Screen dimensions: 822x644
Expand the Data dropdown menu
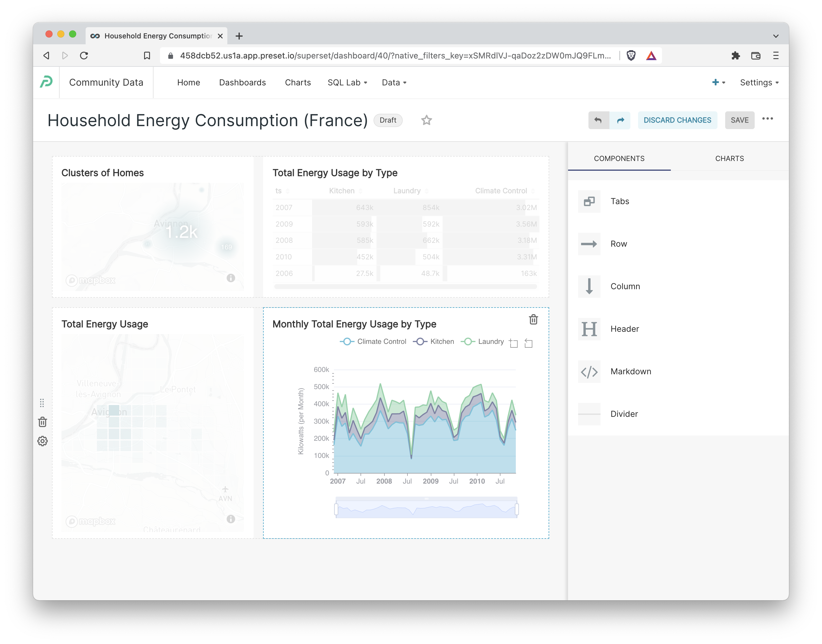point(394,83)
